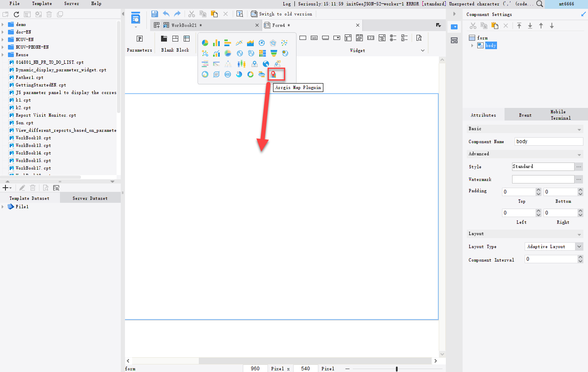
Task: Expand the Widget group chevron
Action: coord(423,50)
